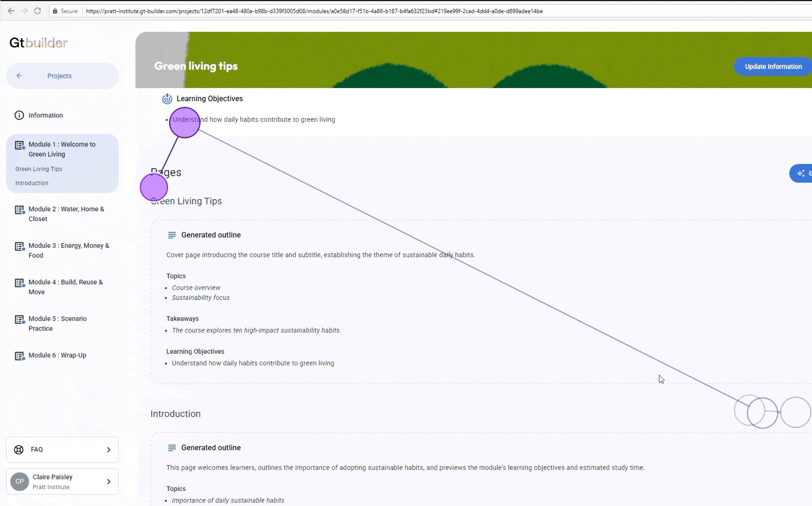Screen dimensions: 812x506
Task: Click the browser back arrow
Action: [11, 11]
